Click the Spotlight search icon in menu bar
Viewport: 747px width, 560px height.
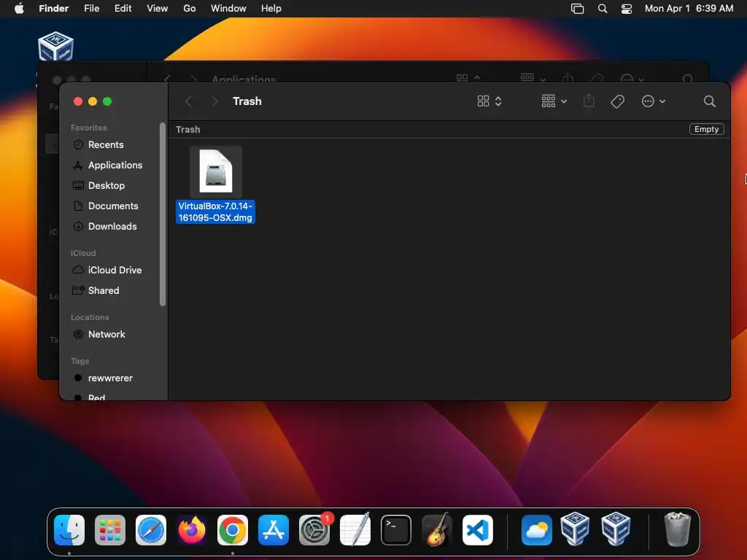tap(602, 9)
